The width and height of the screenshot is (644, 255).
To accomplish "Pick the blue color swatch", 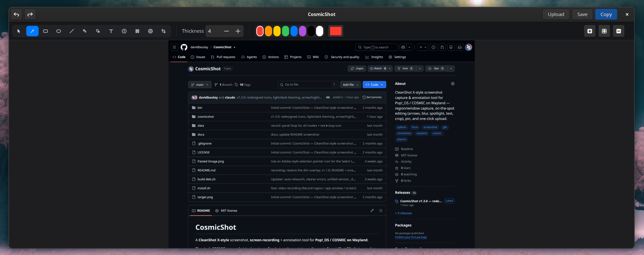I will (294, 31).
